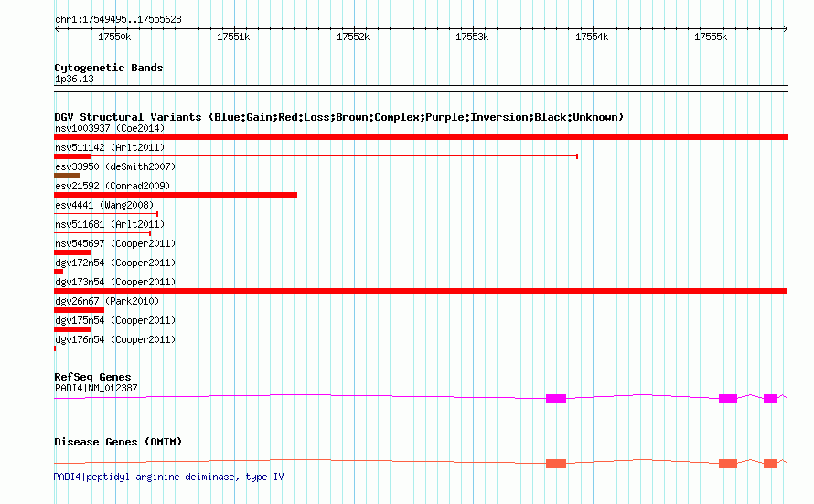
Task: Click the nsv511142 thick red bar segment
Action: click(72, 156)
